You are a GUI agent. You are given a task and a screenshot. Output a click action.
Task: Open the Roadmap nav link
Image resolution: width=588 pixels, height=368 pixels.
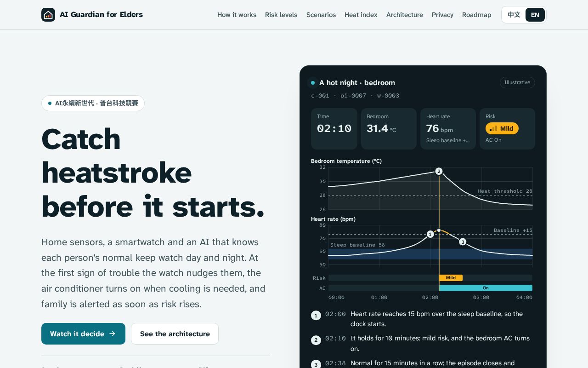pos(477,15)
